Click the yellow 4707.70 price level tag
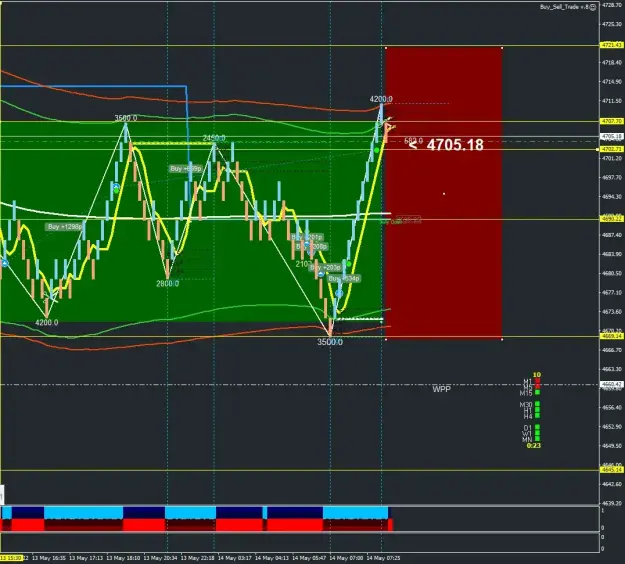Image resolution: width=625 pixels, height=564 pixels. click(612, 121)
